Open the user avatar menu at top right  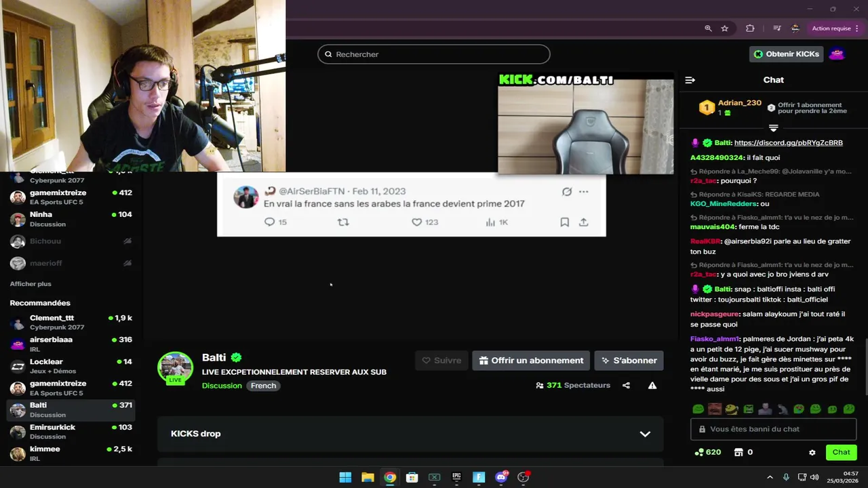(837, 54)
